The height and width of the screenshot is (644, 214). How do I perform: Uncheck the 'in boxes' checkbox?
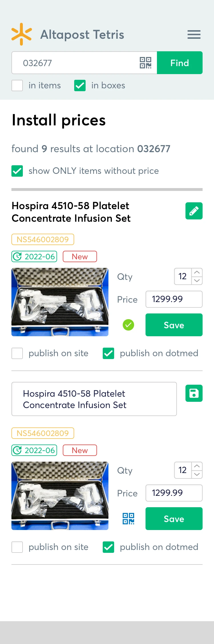tap(80, 85)
